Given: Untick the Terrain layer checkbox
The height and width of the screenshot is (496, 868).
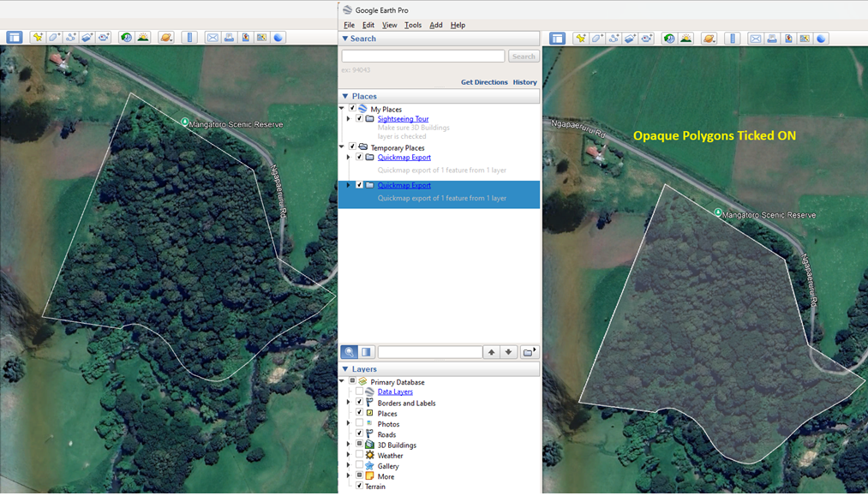Looking at the screenshot, I should click(x=360, y=487).
